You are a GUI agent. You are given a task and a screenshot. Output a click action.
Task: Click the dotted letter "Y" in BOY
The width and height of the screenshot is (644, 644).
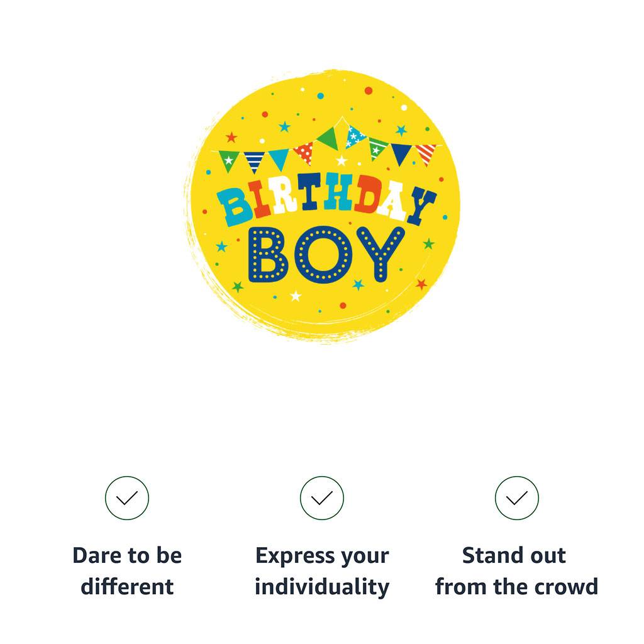(x=380, y=253)
